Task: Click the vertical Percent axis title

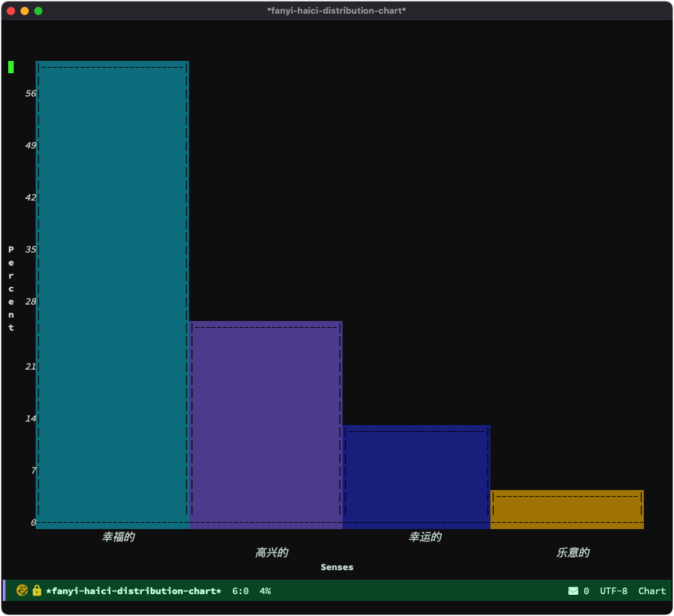Action: tap(11, 288)
